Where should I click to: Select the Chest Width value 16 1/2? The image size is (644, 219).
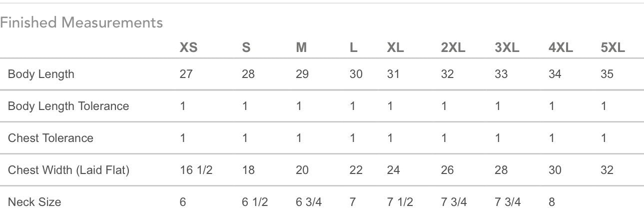coord(196,170)
